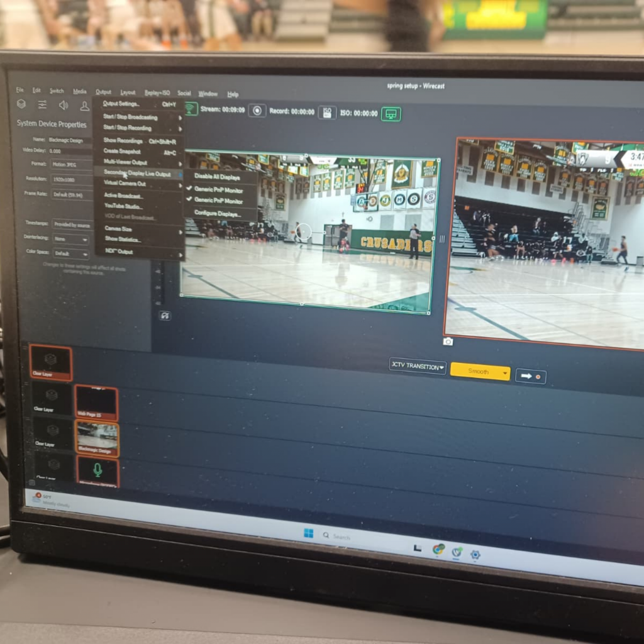644x644 pixels.
Task: Click the ISO recording icon
Action: [326, 113]
